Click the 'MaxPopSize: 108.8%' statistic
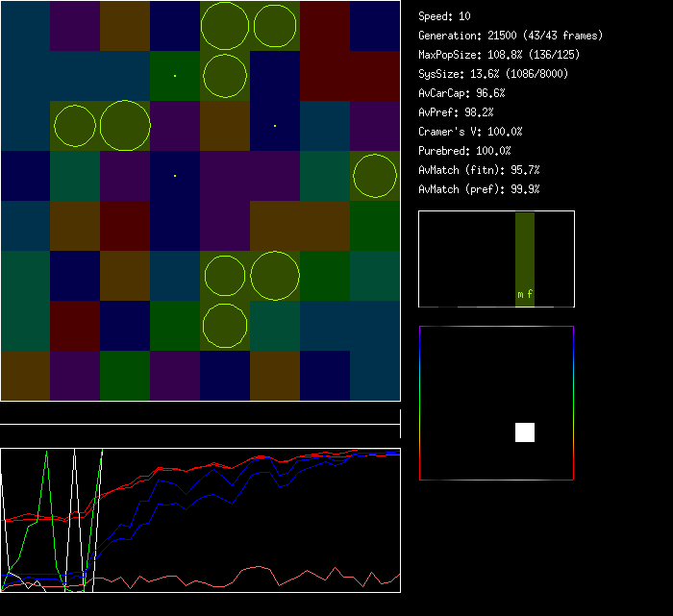The width and height of the screenshot is (673, 616). (499, 55)
